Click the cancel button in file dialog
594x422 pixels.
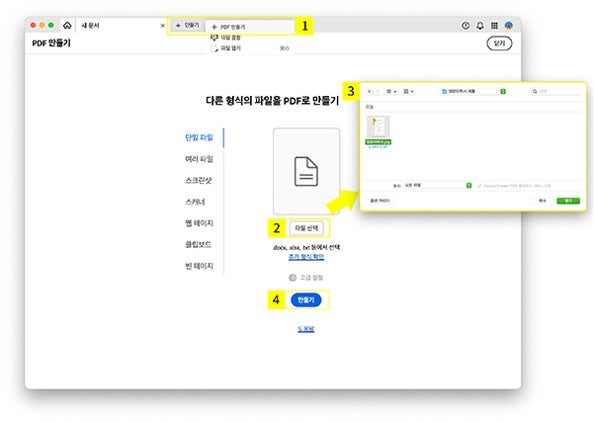(x=542, y=200)
